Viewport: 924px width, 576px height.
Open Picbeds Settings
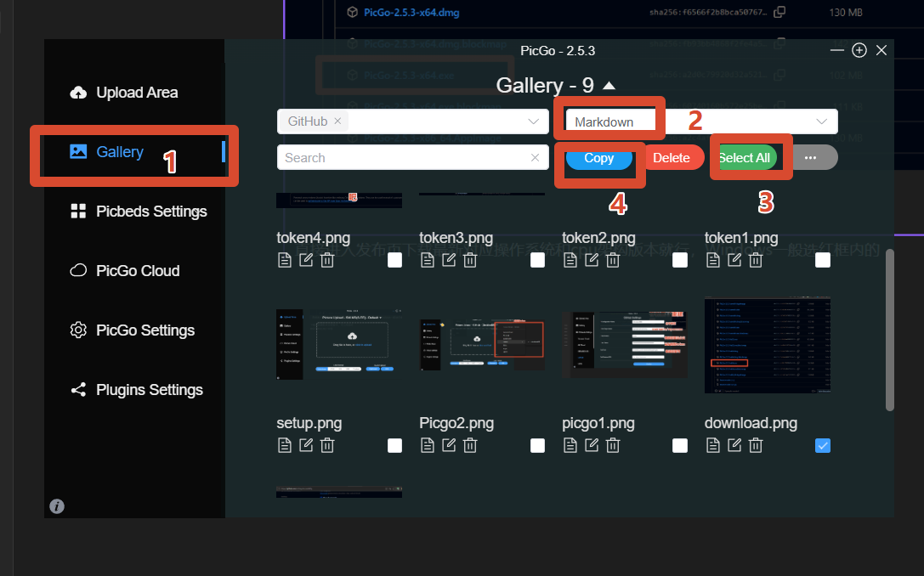(x=139, y=212)
